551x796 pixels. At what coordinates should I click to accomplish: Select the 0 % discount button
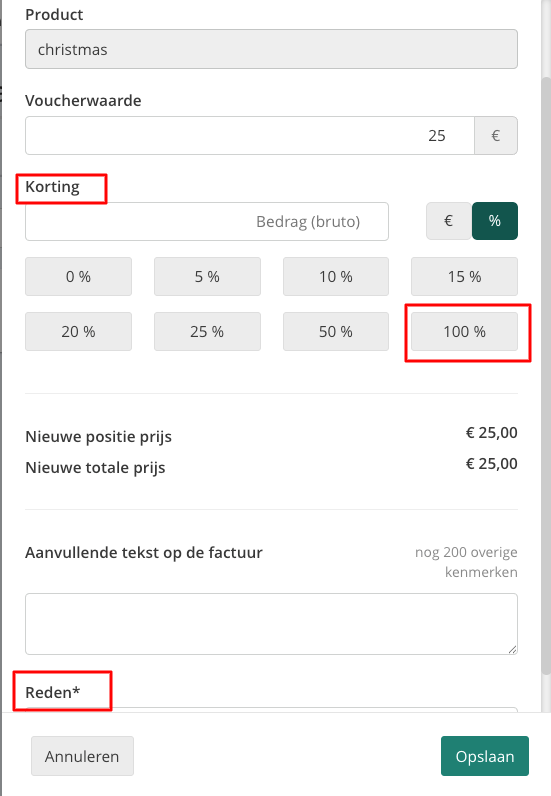click(78, 277)
